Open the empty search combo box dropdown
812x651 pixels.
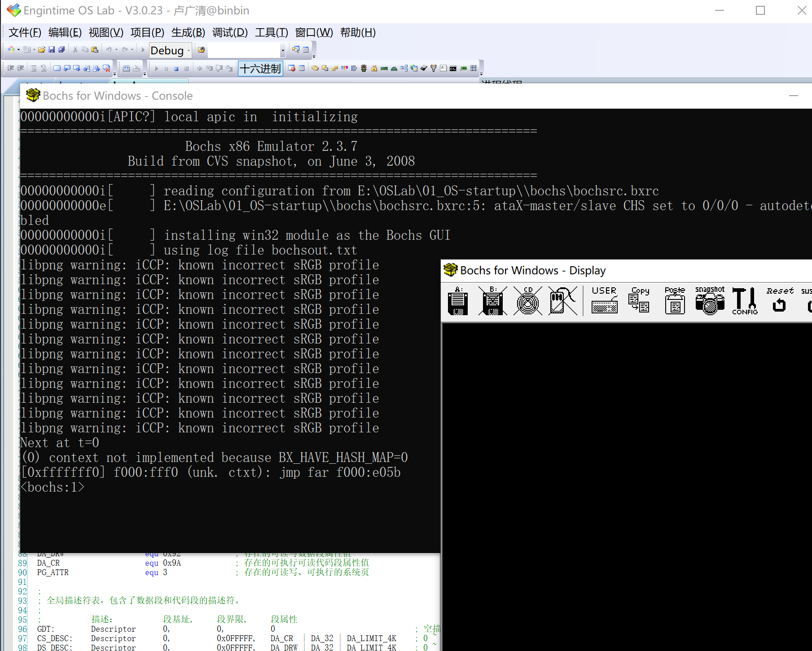point(283,50)
